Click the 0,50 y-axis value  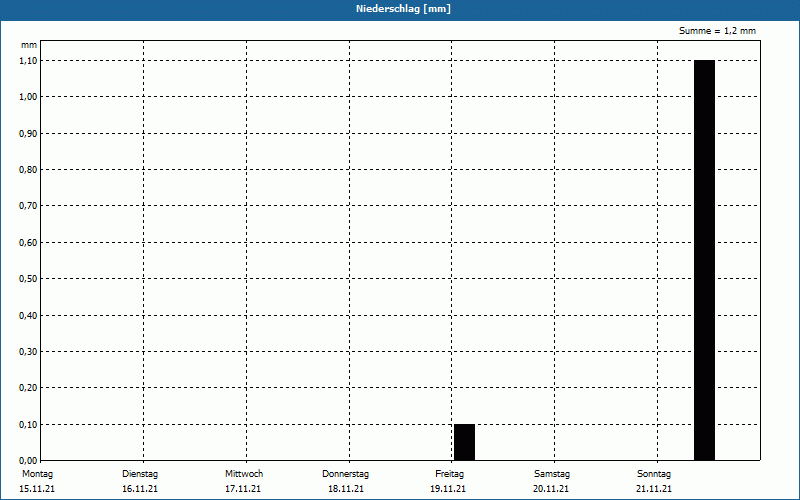click(28, 279)
